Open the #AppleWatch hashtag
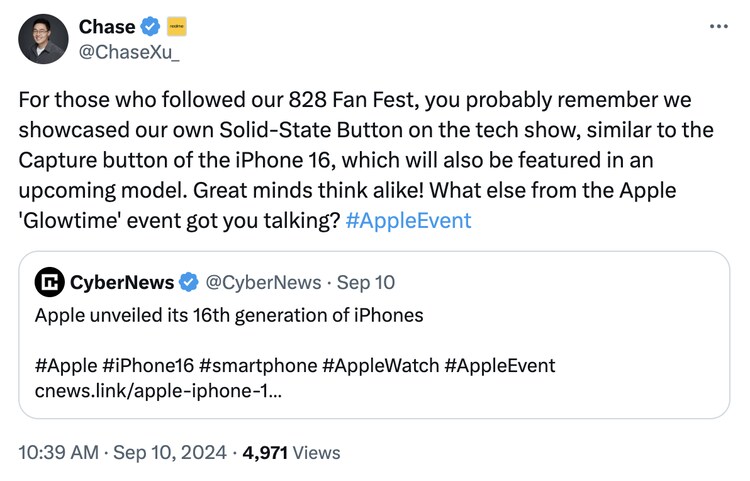Screen dimensions: 750x481 coord(380,366)
